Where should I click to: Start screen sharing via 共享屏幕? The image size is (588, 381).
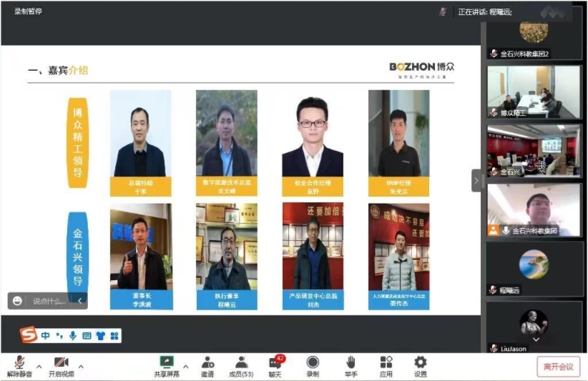point(167,367)
